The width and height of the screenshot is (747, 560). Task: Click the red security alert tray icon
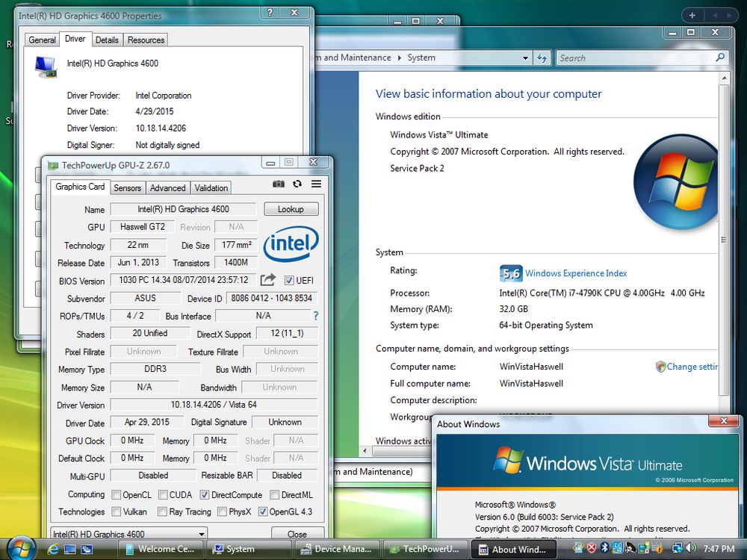[592, 547]
